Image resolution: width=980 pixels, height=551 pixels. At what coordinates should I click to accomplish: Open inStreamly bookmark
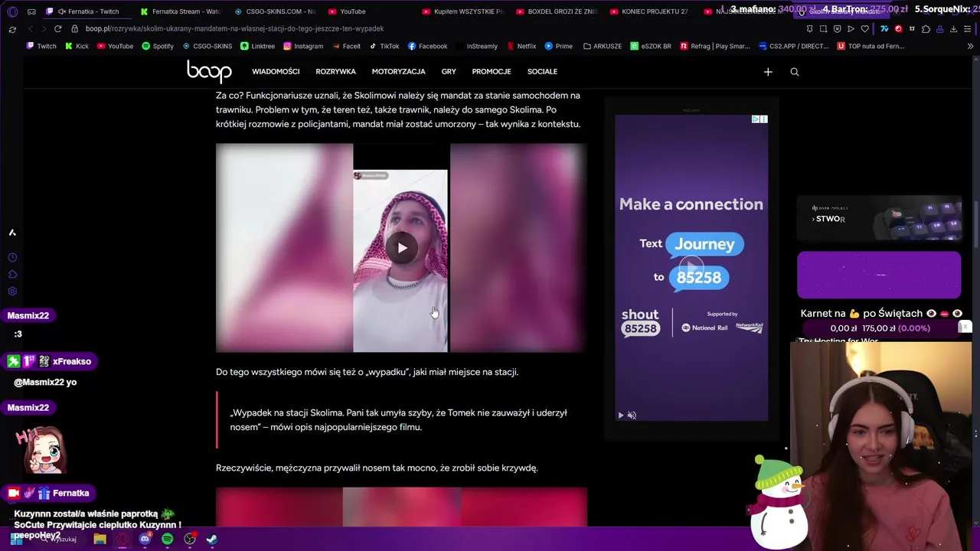[x=476, y=46]
